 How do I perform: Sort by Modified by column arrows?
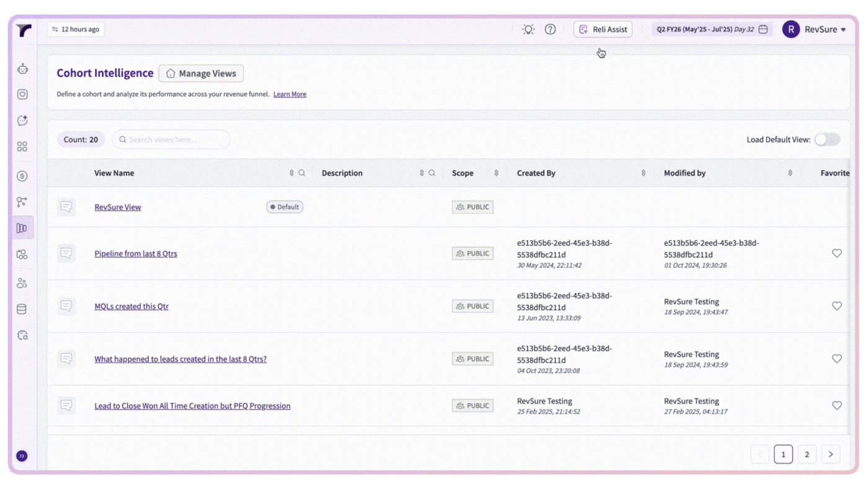pos(790,173)
